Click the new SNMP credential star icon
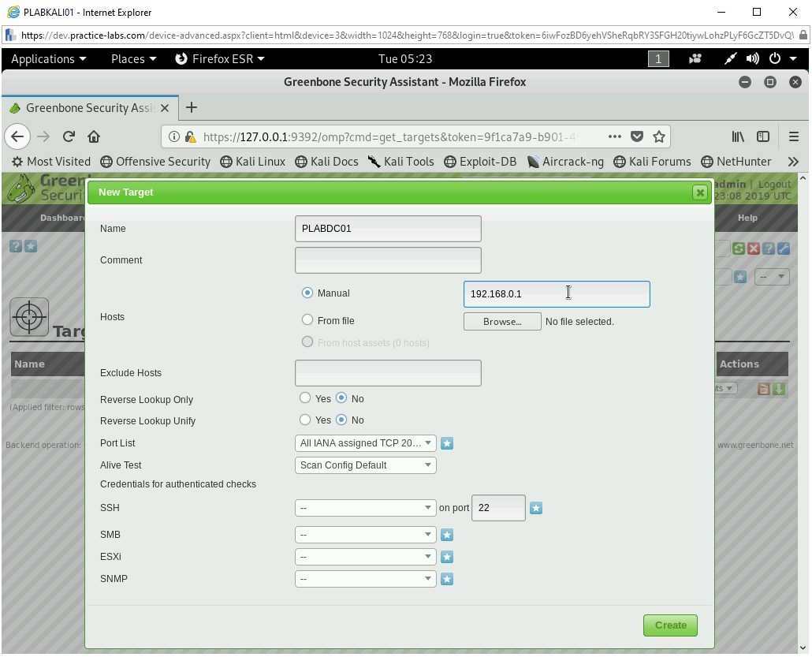 [x=447, y=579]
